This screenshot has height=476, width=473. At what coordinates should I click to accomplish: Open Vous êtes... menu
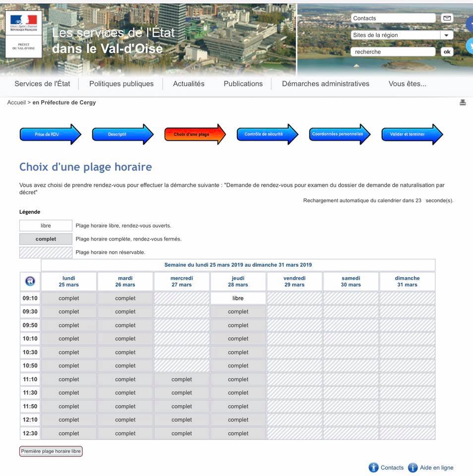[408, 84]
